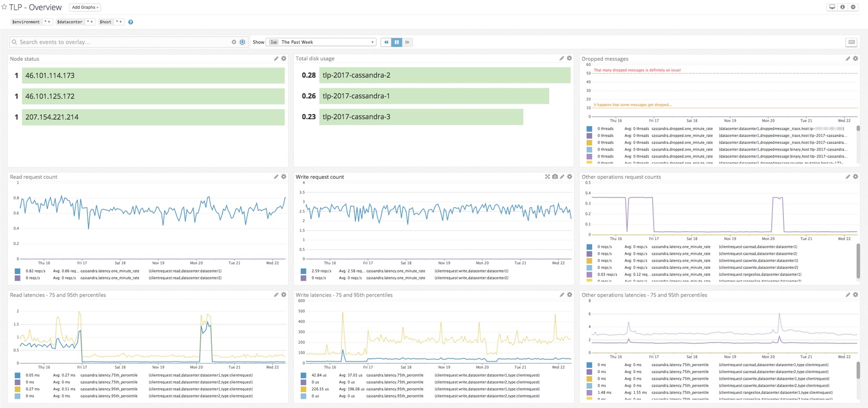Edit Write latencies graph pencil
The width and height of the screenshot is (868, 408).
[562, 295]
